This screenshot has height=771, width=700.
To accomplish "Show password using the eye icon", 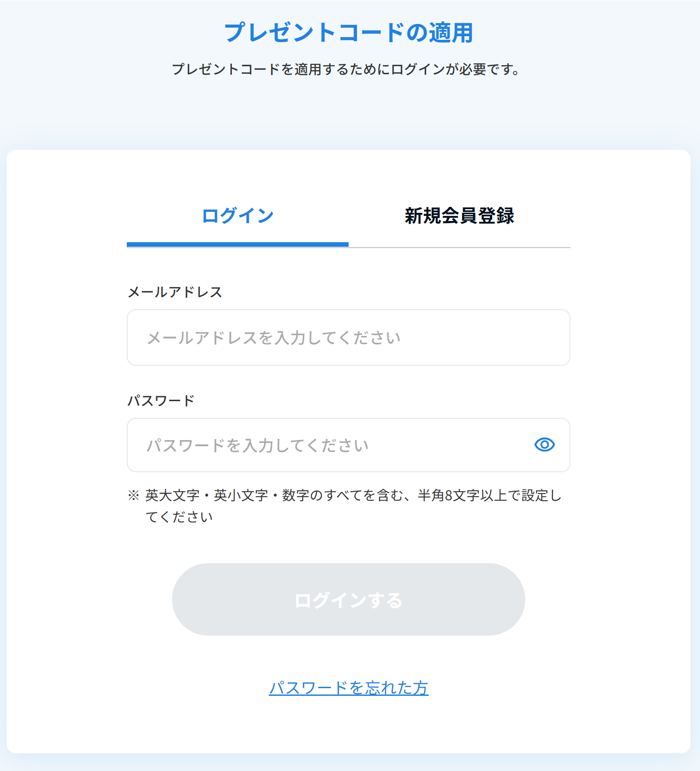I will [x=544, y=445].
